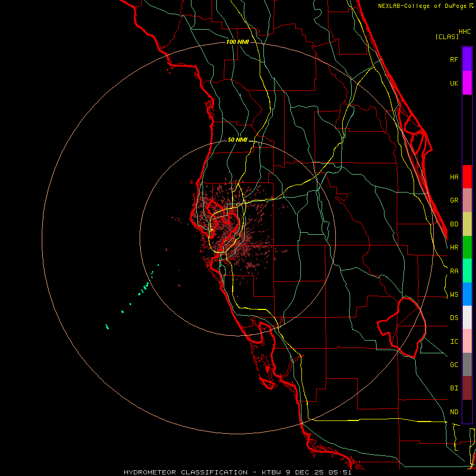Click the 100 NMI range ring label
The width and height of the screenshot is (476, 476).
(x=237, y=42)
